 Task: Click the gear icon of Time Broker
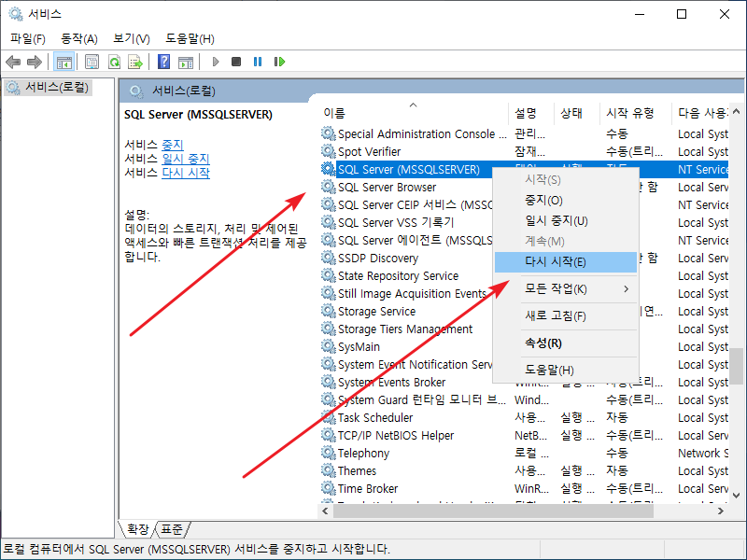[329, 488]
